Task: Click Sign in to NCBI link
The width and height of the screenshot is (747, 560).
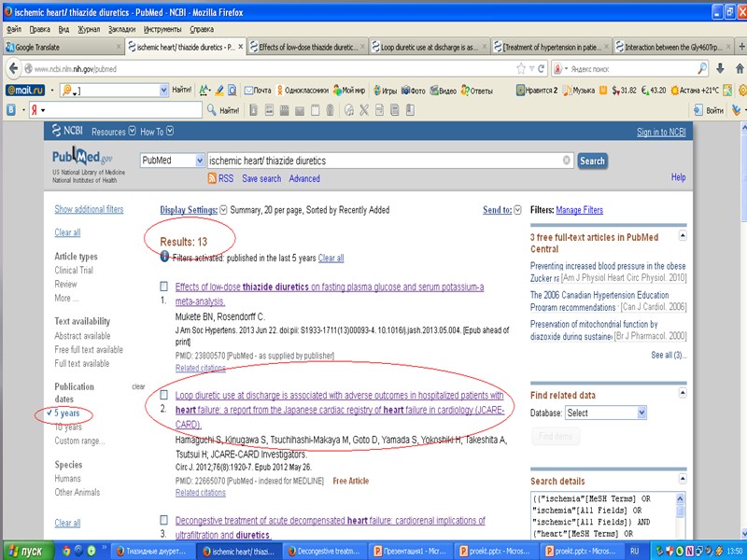Action: click(x=661, y=132)
